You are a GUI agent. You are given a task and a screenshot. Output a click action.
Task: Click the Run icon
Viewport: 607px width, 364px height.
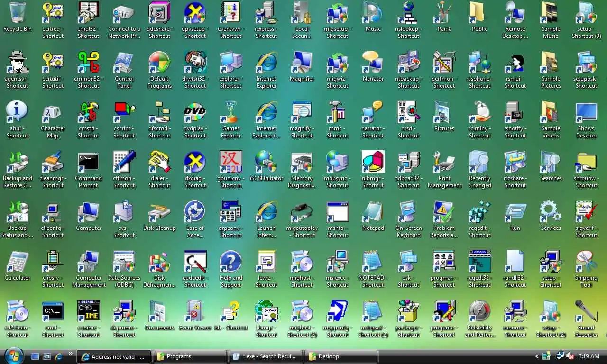pyautogui.click(x=515, y=212)
